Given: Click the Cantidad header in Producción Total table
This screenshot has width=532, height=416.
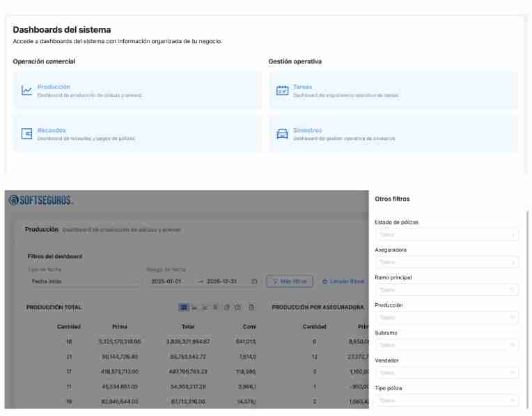Looking at the screenshot, I should (x=69, y=327).
